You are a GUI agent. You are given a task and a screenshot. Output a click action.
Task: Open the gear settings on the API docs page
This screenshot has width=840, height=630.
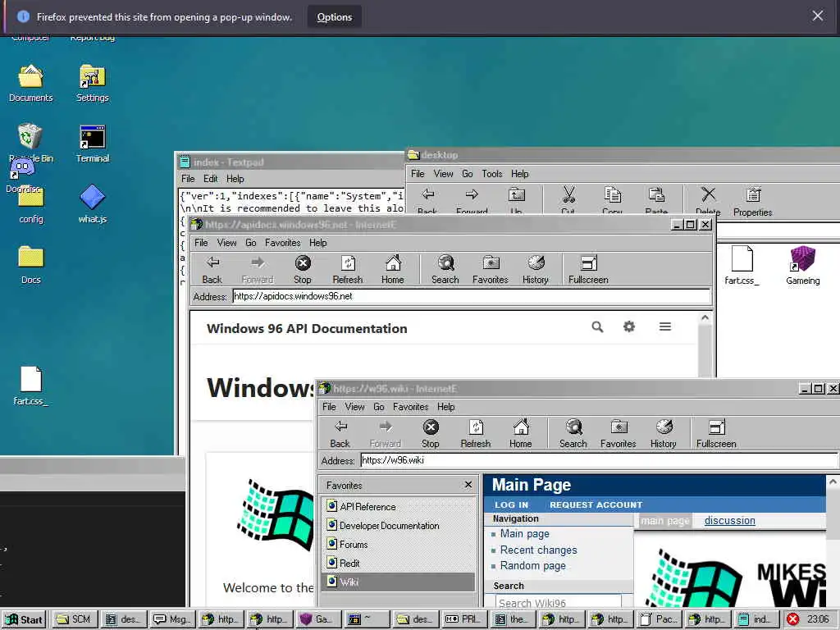point(629,326)
